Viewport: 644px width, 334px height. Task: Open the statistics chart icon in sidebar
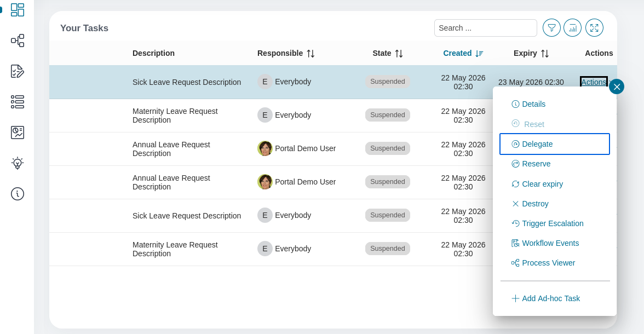tap(18, 133)
